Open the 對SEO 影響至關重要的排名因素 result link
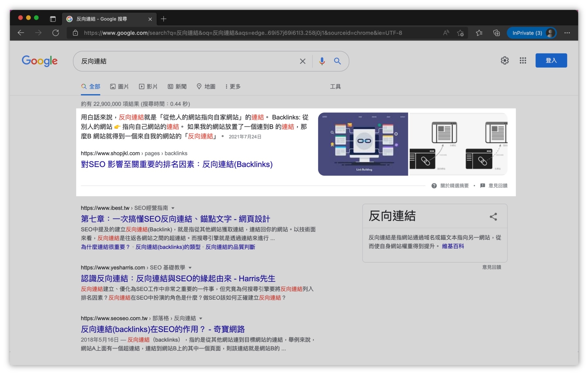The image size is (588, 375). click(x=177, y=164)
